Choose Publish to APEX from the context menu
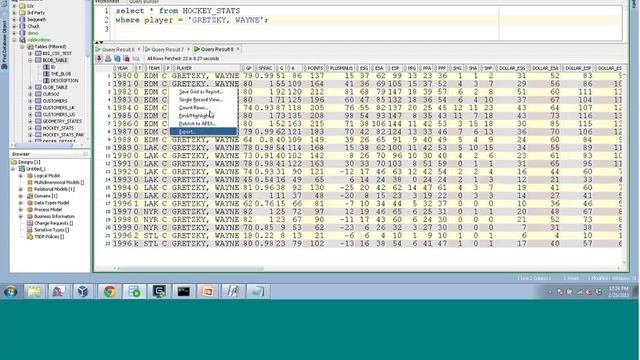Screen dimensions: 640x360 point(203,123)
